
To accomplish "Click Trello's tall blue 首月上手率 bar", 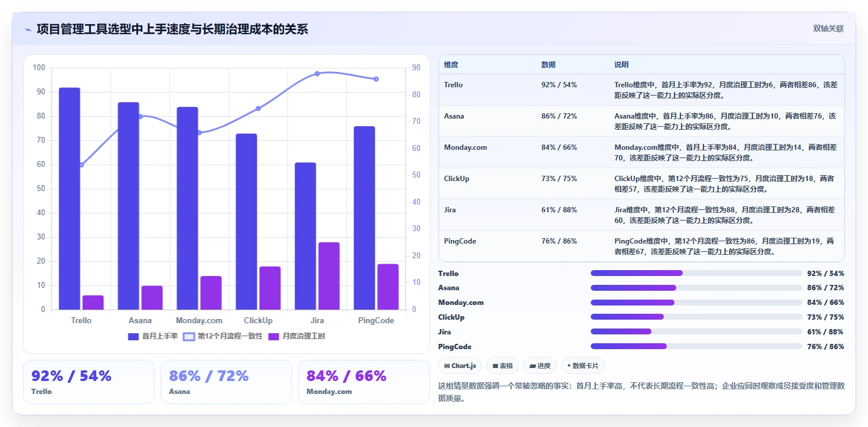I will [x=70, y=199].
